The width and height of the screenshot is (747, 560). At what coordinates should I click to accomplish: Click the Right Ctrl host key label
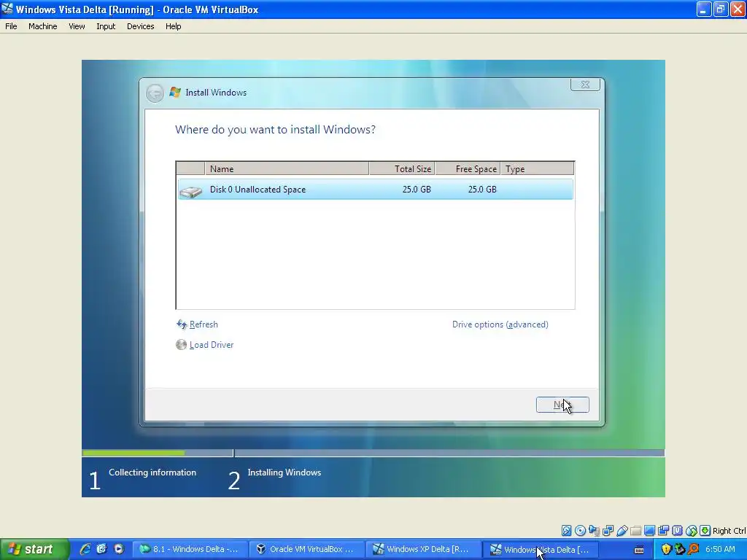click(x=729, y=531)
